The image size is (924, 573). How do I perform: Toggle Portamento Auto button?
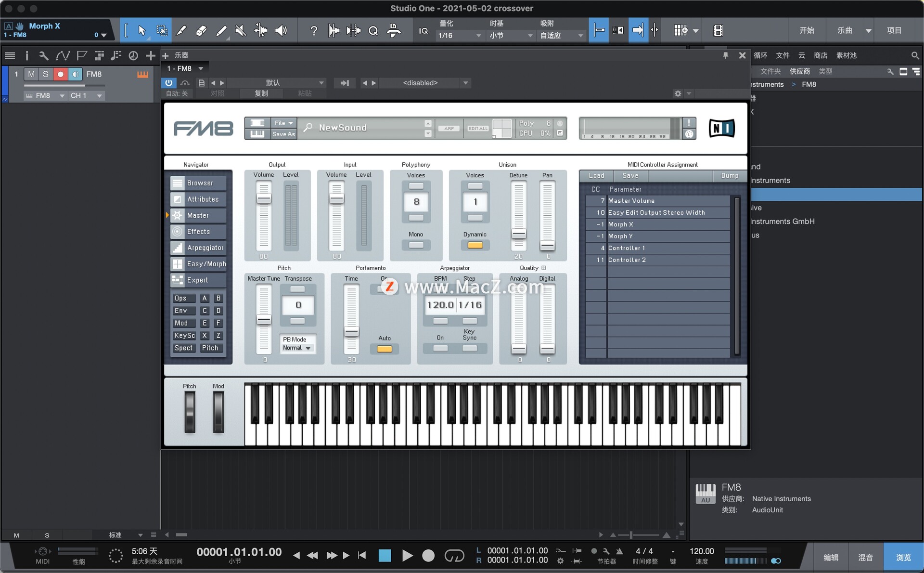point(384,349)
